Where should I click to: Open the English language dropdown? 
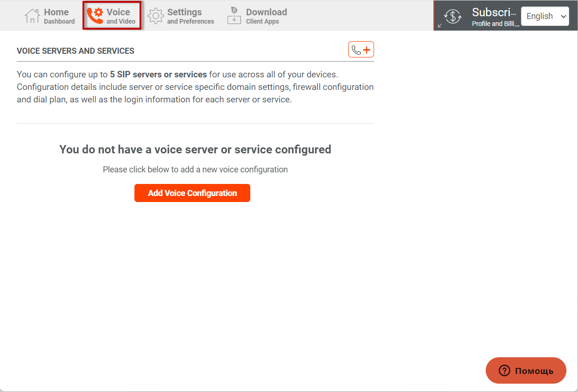[x=540, y=16]
